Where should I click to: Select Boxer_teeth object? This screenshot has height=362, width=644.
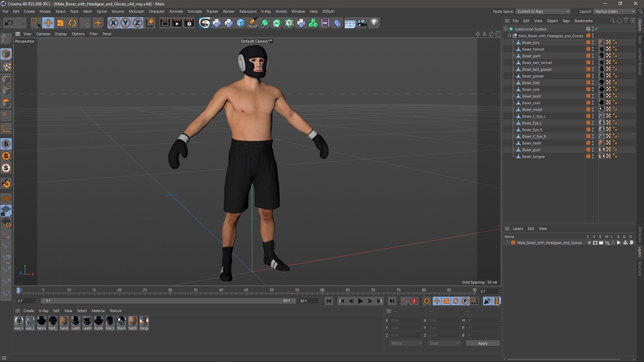coord(532,143)
